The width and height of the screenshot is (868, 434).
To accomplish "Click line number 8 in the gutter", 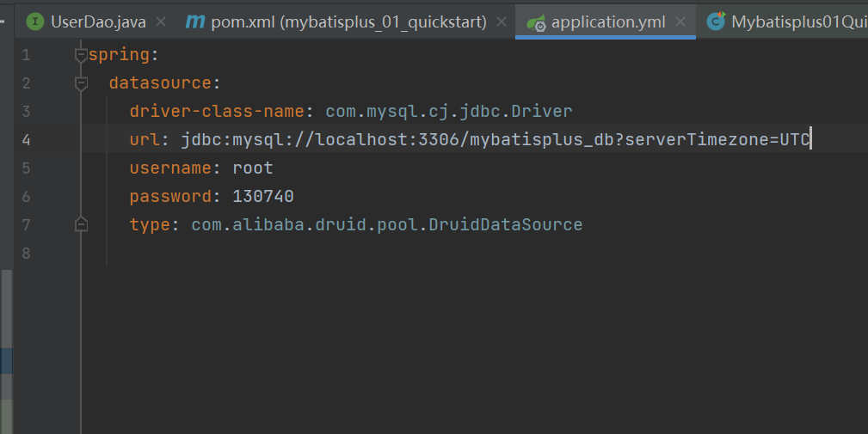I will 26,253.
